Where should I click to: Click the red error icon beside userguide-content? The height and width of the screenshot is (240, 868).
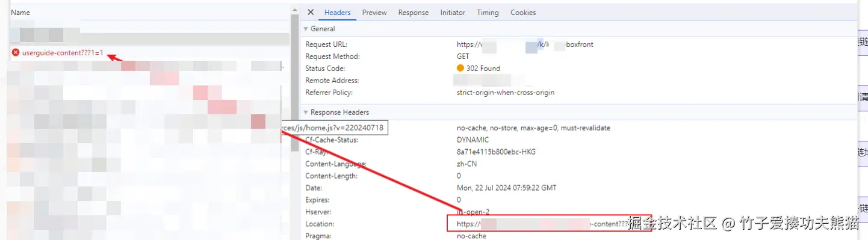(x=16, y=53)
